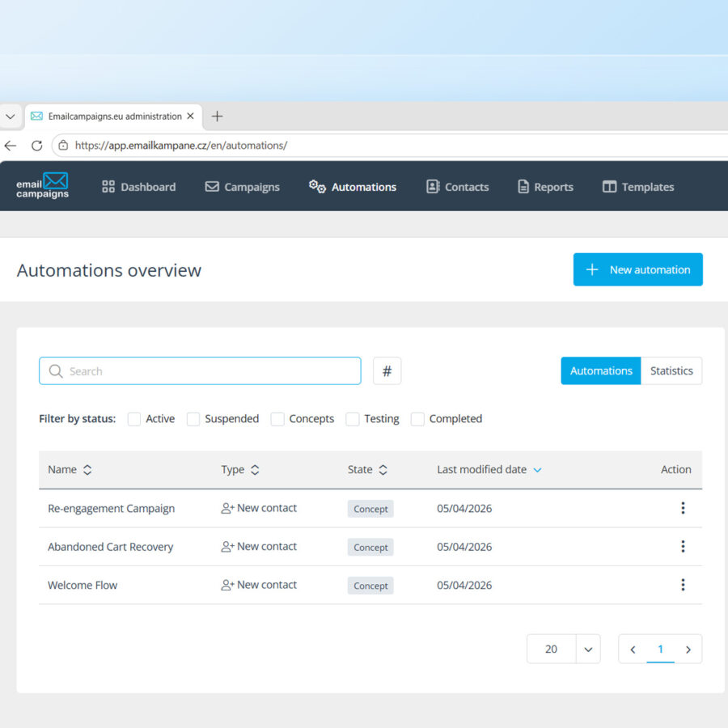Switch to the Statistics tab
This screenshot has height=728, width=728.
click(671, 370)
